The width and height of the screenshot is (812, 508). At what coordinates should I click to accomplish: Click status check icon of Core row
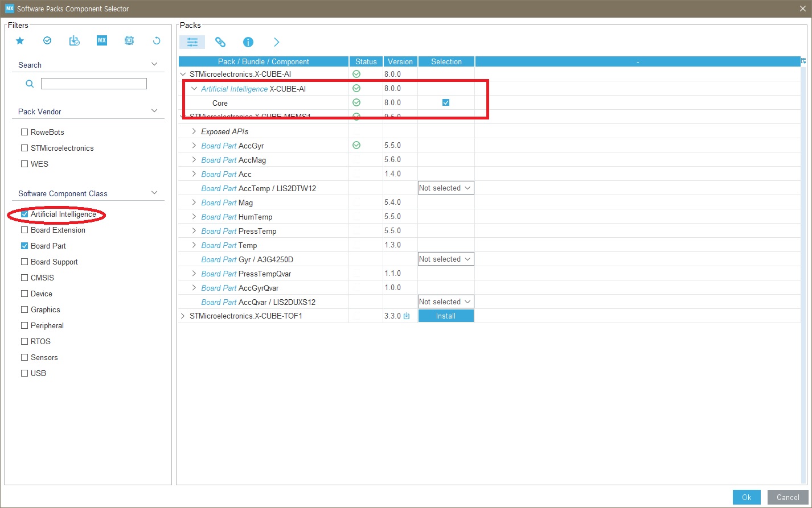(x=356, y=102)
